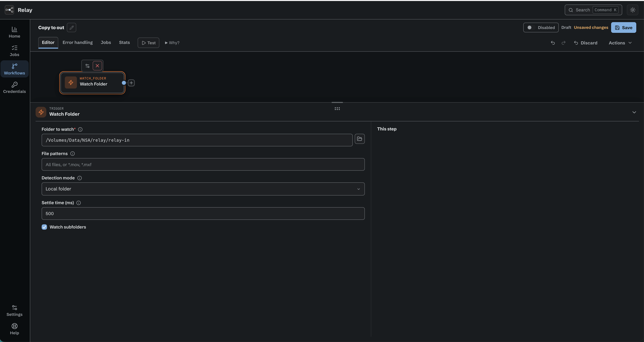644x342 pixels.
Task: Toggle the Disabled workflow switch
Action: (541, 27)
